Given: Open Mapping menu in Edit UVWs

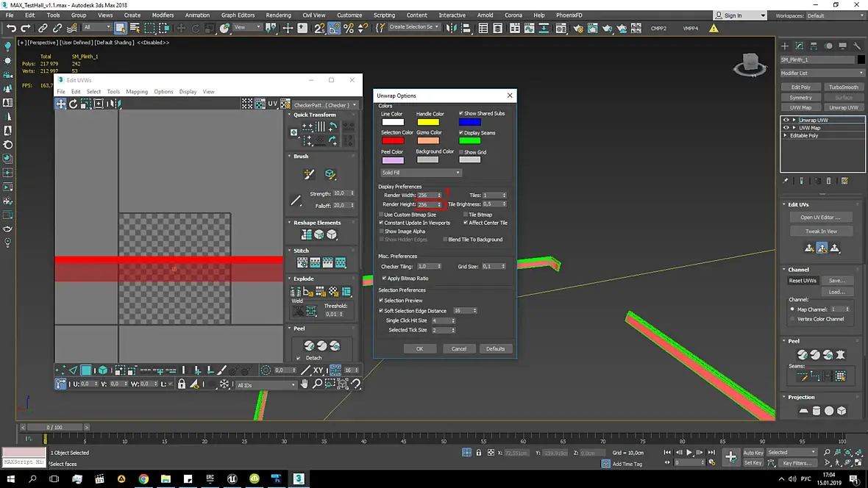Looking at the screenshot, I should pos(137,92).
